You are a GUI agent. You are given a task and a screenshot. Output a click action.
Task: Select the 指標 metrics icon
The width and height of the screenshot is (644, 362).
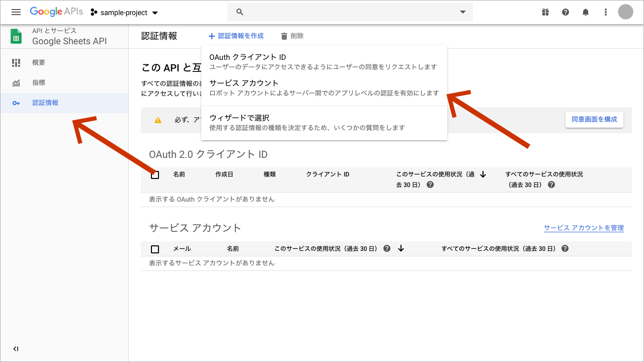click(x=16, y=82)
